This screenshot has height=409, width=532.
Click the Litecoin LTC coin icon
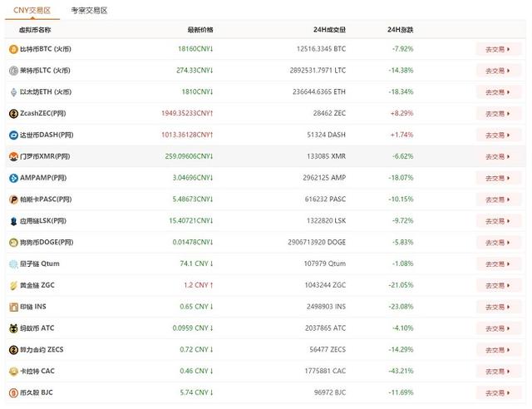tap(13, 71)
